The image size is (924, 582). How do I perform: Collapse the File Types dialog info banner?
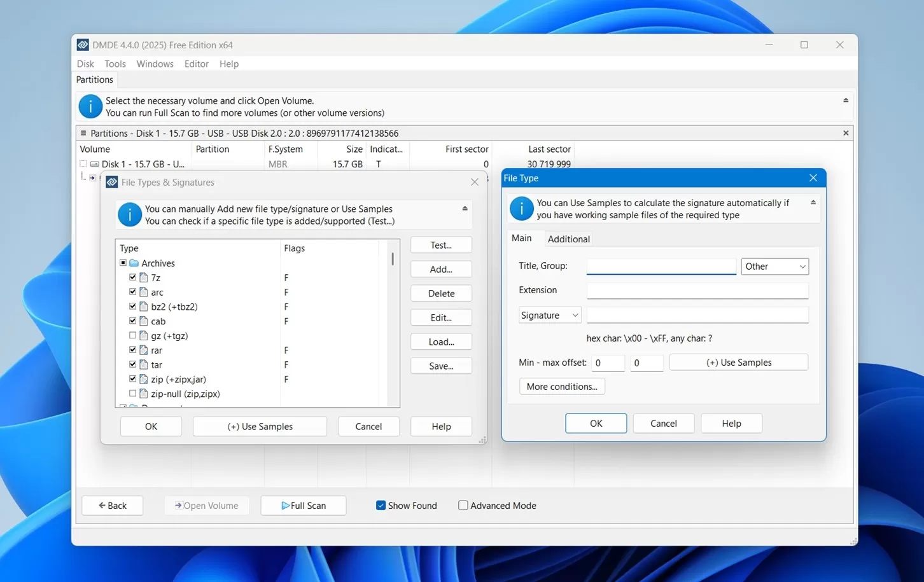(465, 207)
